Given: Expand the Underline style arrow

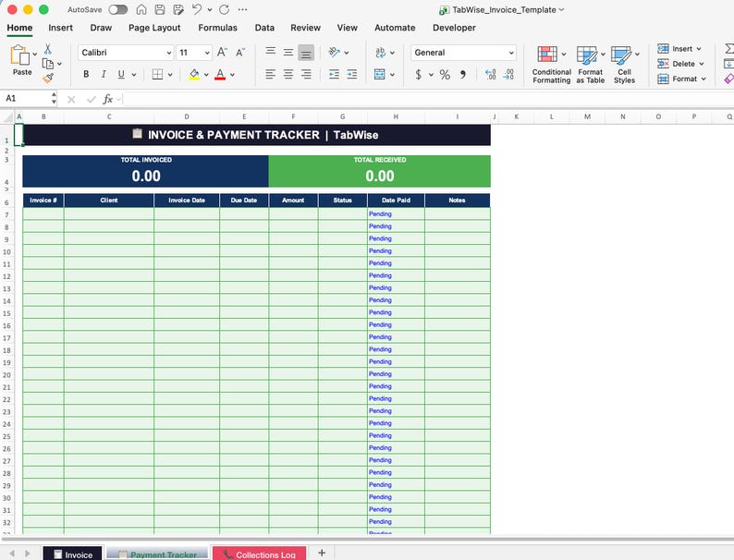Looking at the screenshot, I should [x=134, y=74].
